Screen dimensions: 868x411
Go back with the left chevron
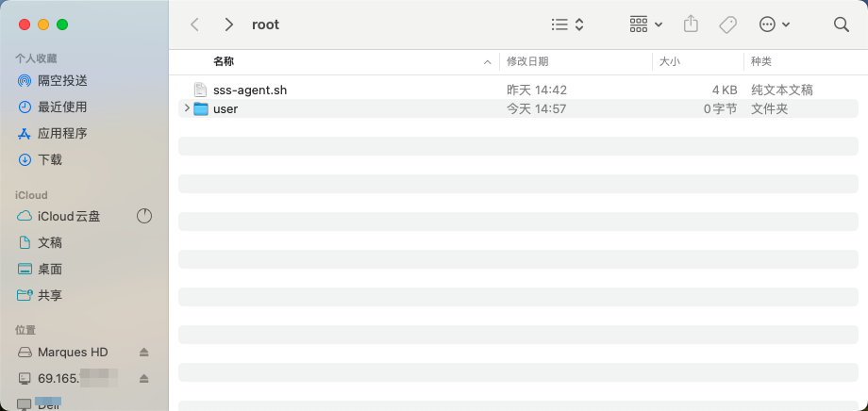[x=194, y=25]
